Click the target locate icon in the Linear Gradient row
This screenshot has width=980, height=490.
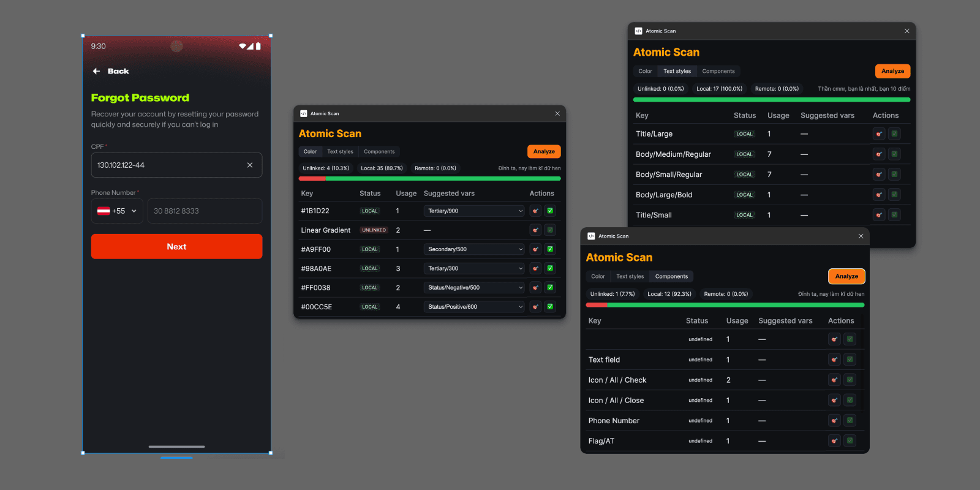(x=535, y=230)
